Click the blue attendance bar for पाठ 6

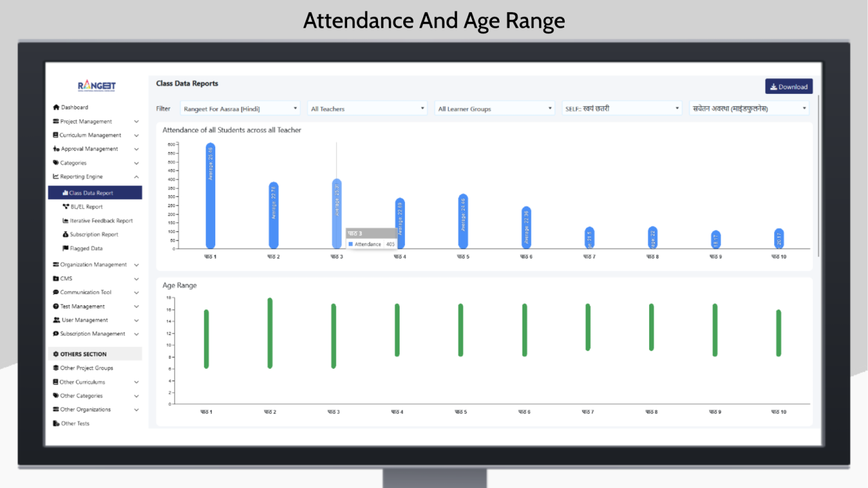point(526,227)
